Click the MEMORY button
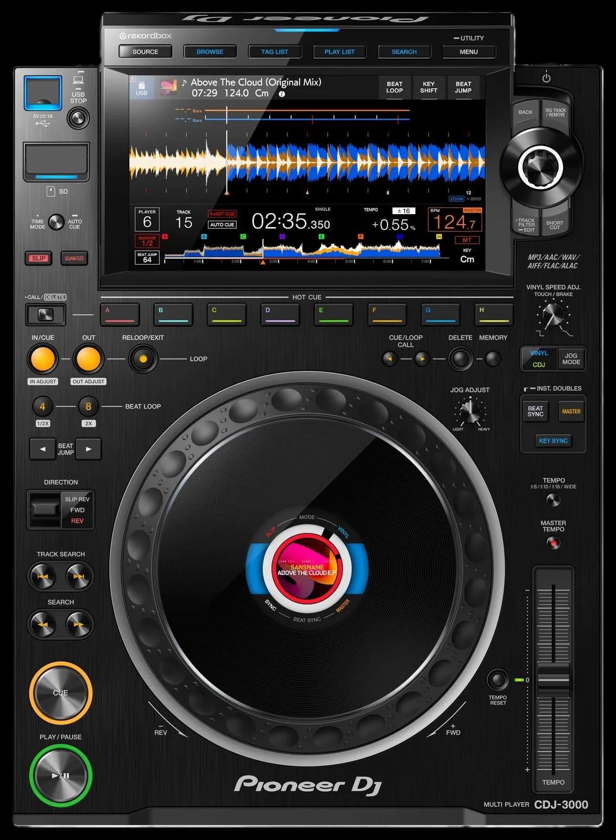616x840 pixels. [493, 359]
